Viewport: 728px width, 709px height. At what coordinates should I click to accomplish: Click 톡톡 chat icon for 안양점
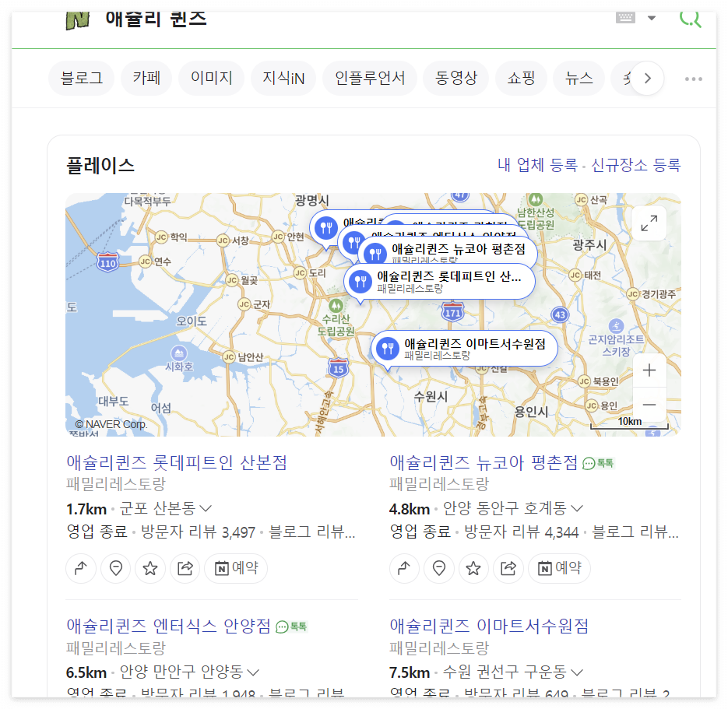tap(291, 627)
